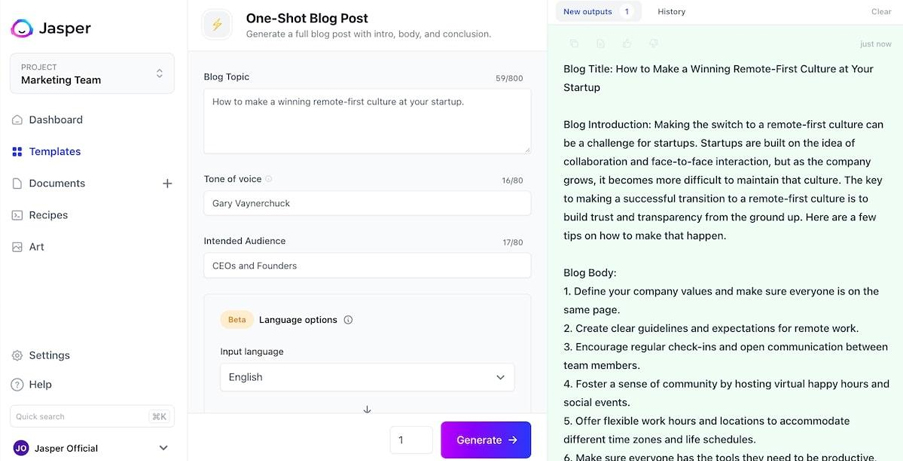This screenshot has height=461, width=903.
Task: Click the Tone of voice info icon
Action: click(x=269, y=180)
